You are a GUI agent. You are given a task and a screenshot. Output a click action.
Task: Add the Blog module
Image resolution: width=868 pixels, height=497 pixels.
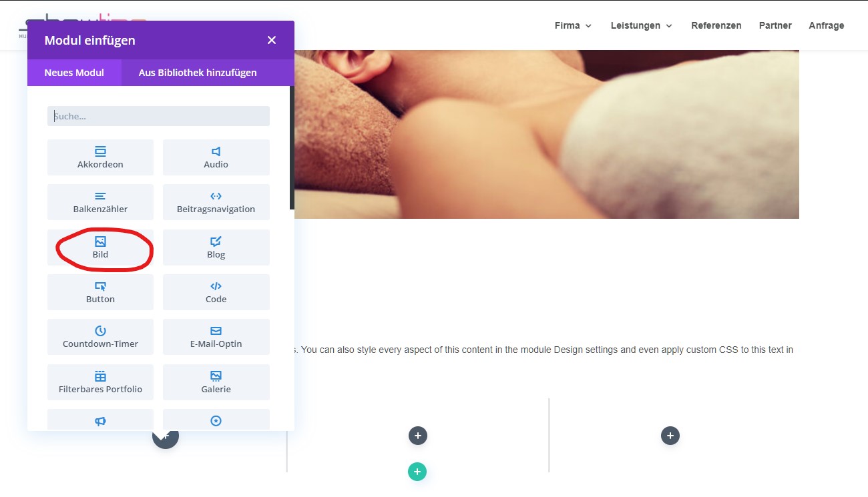(216, 247)
